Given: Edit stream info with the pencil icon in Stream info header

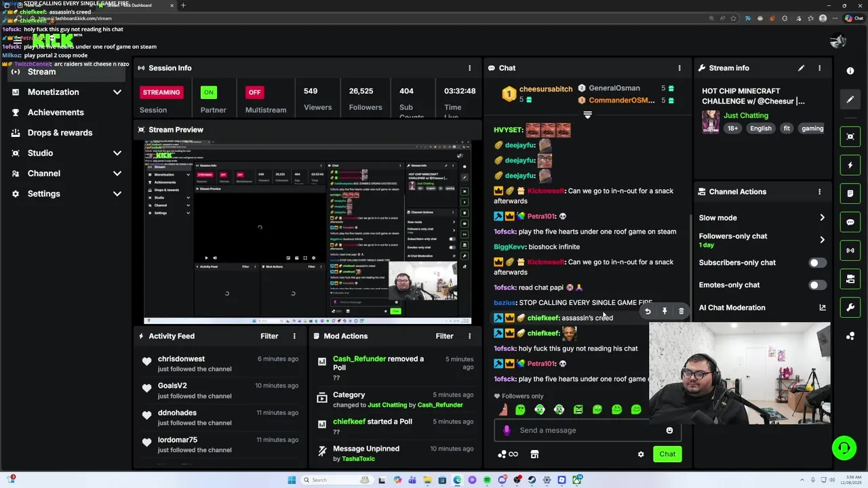Looking at the screenshot, I should (801, 68).
